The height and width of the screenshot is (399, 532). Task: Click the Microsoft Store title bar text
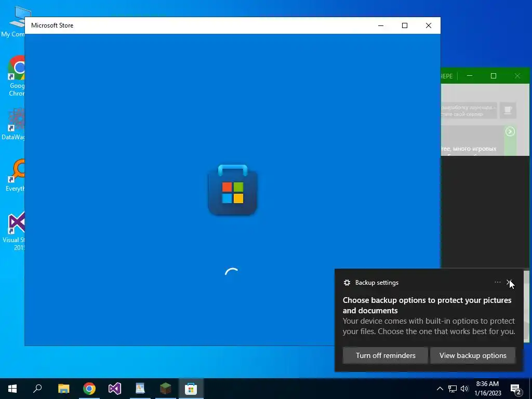[52, 25]
